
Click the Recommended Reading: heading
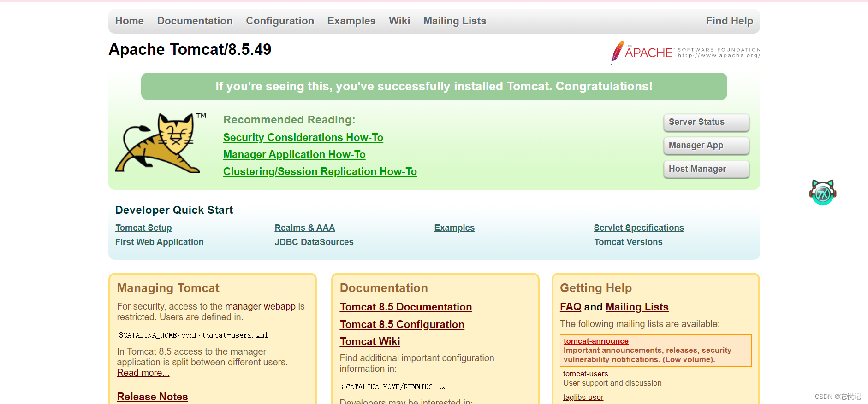click(289, 120)
